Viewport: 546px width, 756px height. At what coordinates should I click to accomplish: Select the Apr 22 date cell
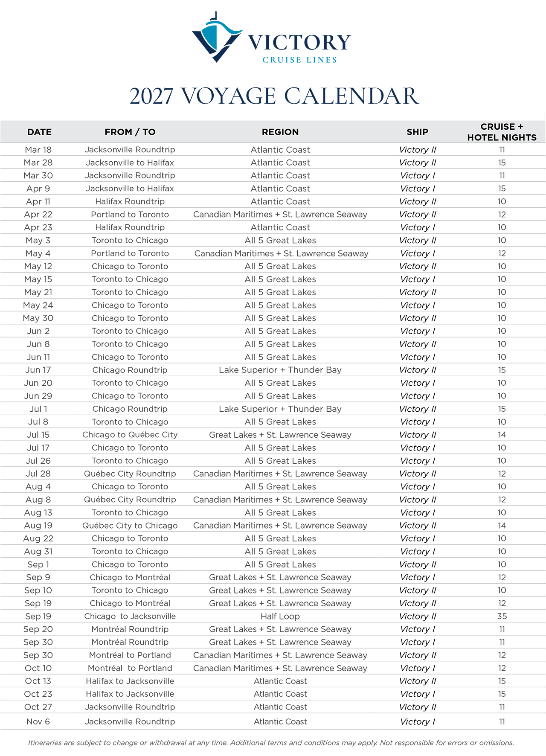click(38, 215)
